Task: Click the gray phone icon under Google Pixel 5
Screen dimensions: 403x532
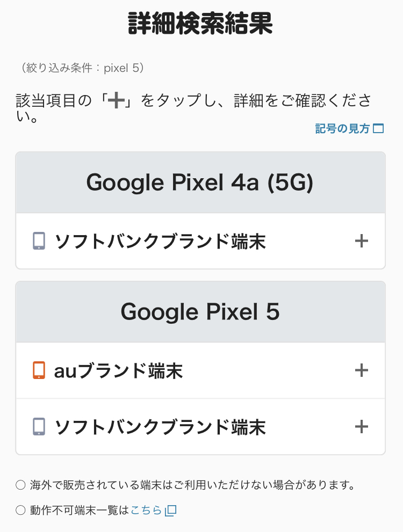Action: click(x=39, y=427)
